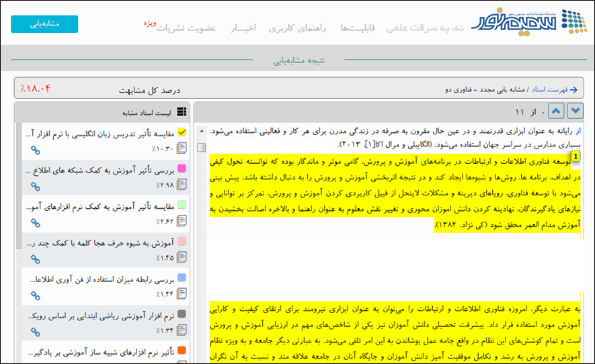
Task: Open the اخبار menu item
Action: tap(243, 28)
